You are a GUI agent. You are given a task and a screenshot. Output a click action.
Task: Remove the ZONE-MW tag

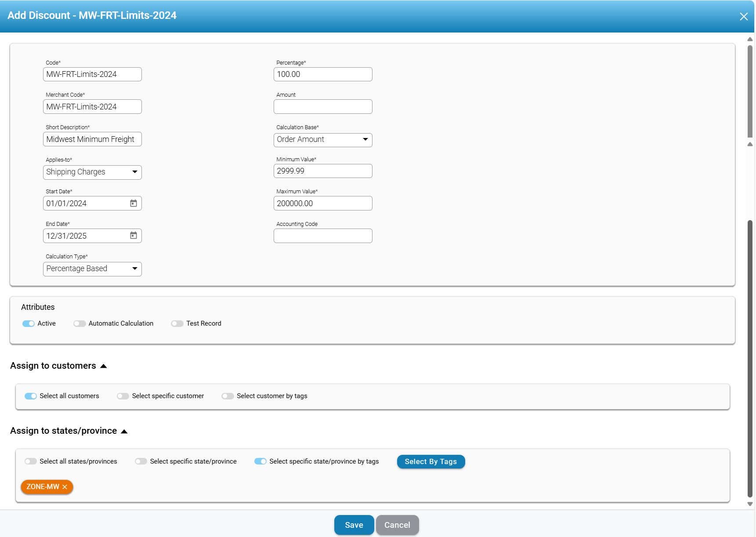point(65,487)
